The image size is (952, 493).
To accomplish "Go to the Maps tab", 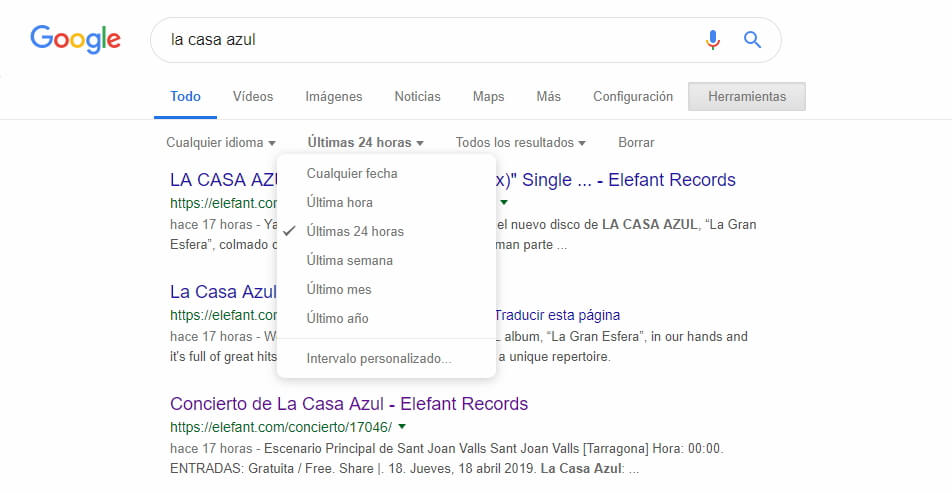I will coord(488,97).
